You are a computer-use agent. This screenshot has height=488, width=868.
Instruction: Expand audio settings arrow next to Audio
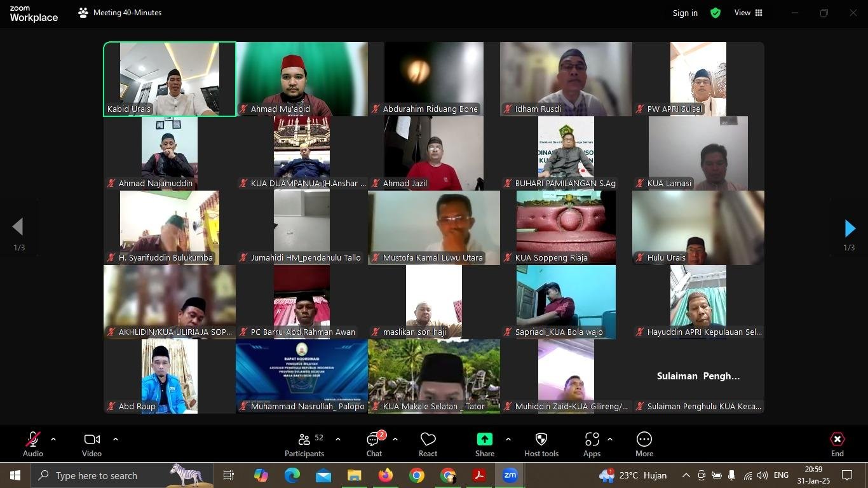point(53,439)
